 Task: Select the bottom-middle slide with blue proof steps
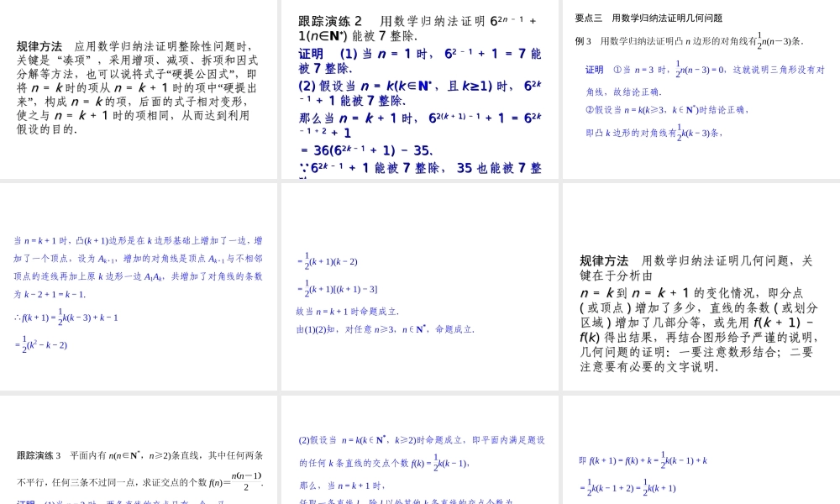point(420,454)
